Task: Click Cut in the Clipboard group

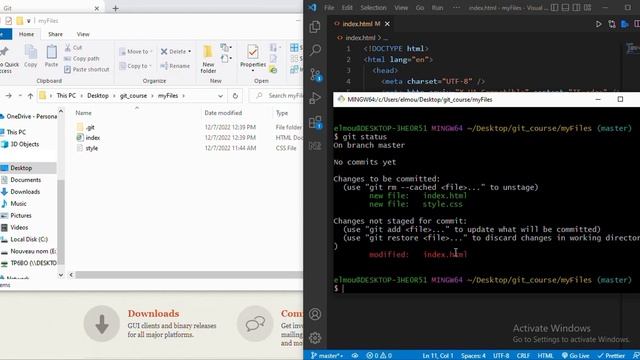Action: 73,48
